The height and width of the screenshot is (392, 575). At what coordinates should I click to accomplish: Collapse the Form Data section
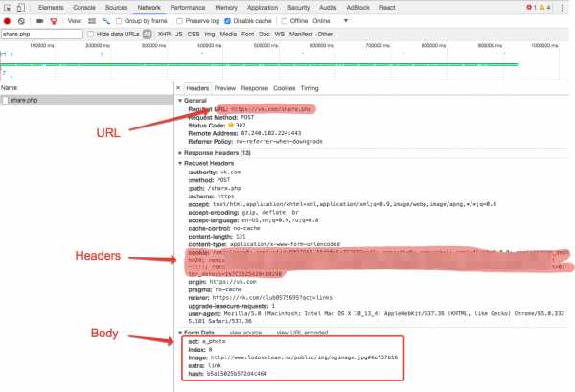tap(180, 333)
